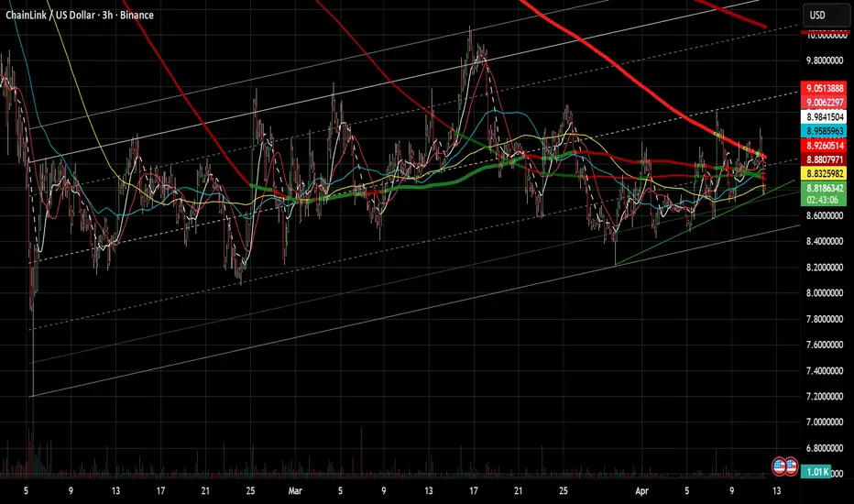
Task: Click the red 8.9260514 price label
Action: tap(824, 146)
